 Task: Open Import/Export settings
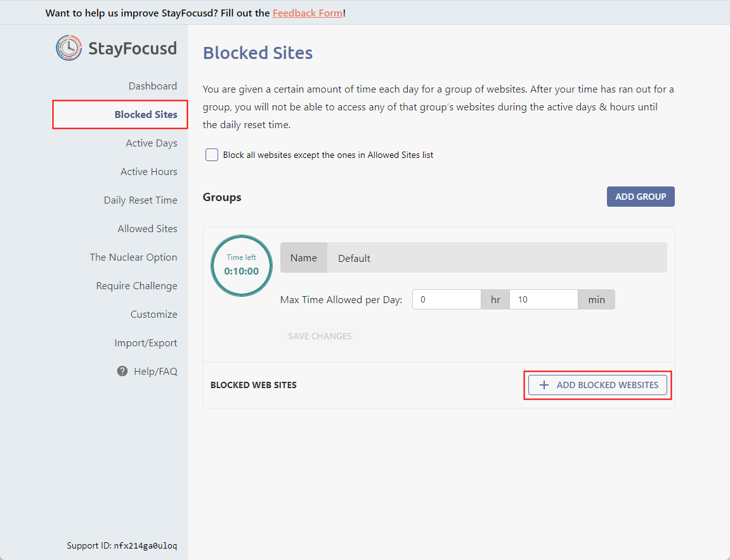click(146, 343)
